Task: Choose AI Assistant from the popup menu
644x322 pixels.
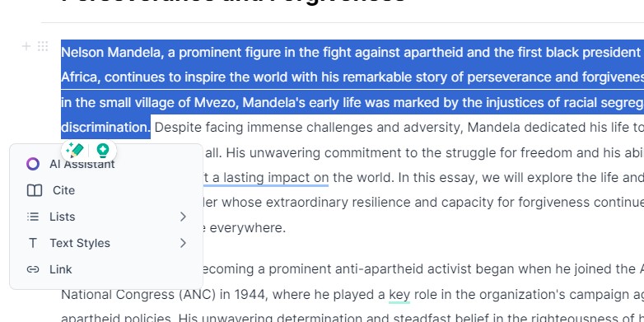Action: [106, 164]
